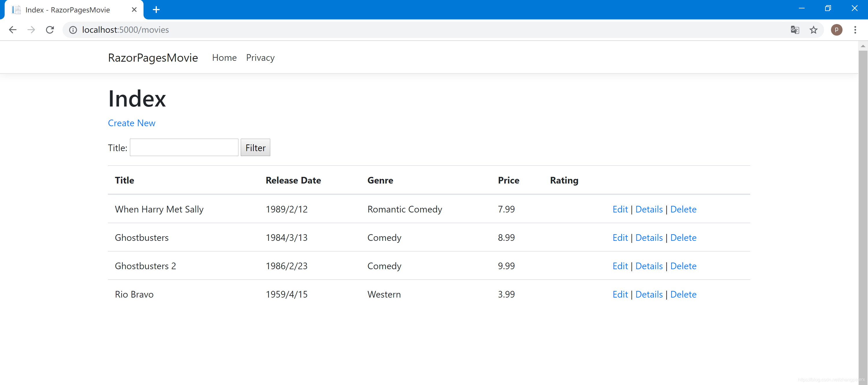Viewport: 868px width, 385px height.
Task: Click the Create New link
Action: pos(131,123)
